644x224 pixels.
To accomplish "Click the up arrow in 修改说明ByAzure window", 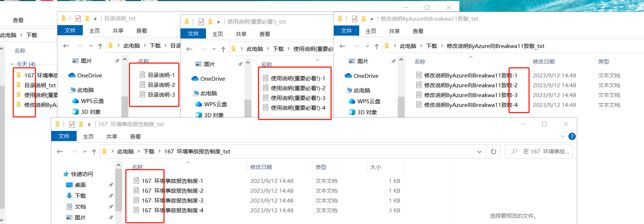I will [377, 46].
